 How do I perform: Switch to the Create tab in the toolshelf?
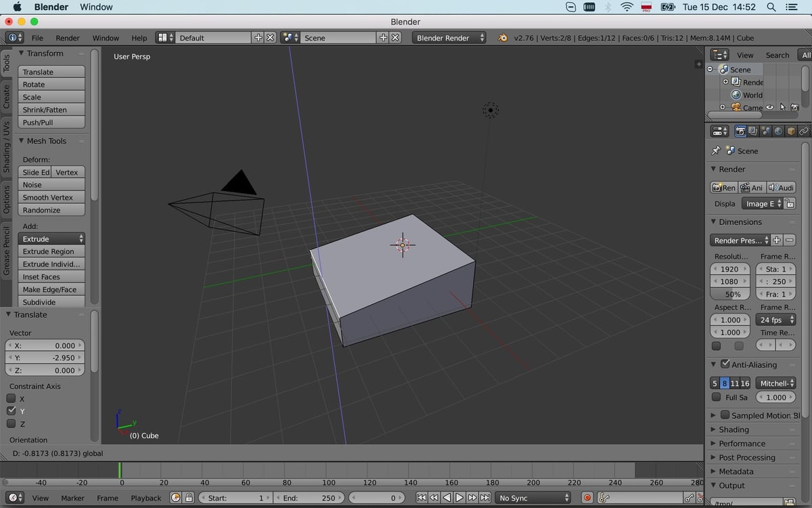pos(6,92)
